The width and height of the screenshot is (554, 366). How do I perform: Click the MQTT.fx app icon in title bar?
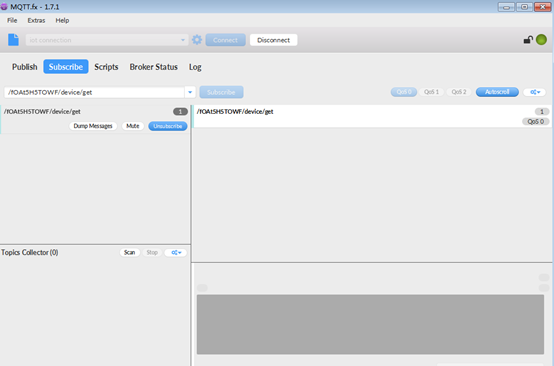click(x=4, y=7)
